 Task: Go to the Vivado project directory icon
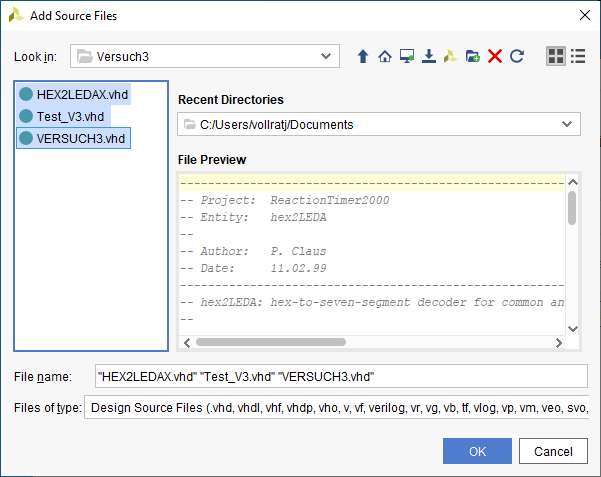[450, 57]
